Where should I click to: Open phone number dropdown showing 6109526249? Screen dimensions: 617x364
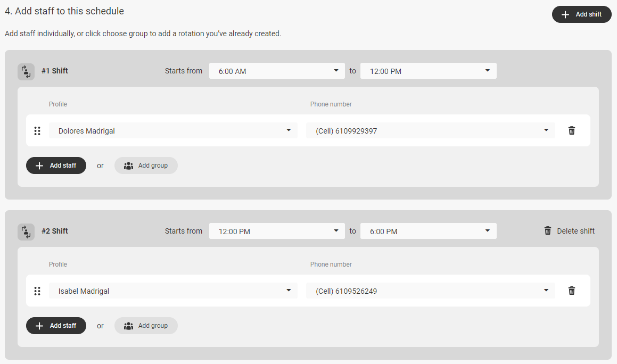tap(431, 291)
